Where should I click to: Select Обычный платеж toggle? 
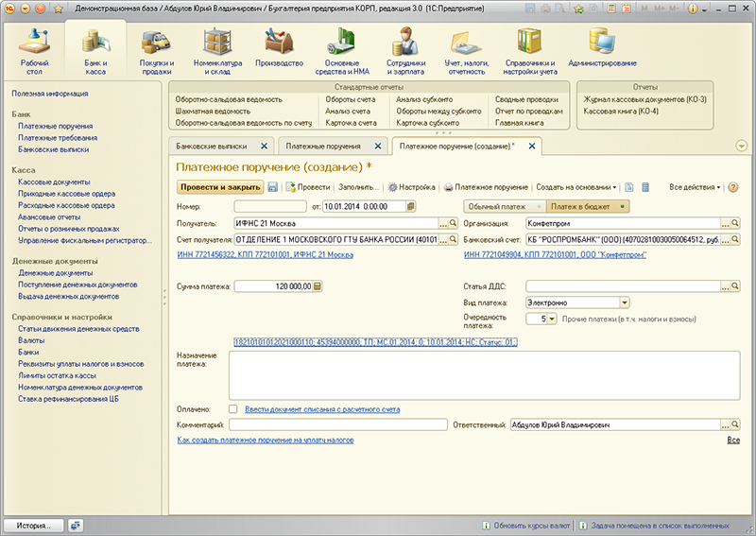505,206
